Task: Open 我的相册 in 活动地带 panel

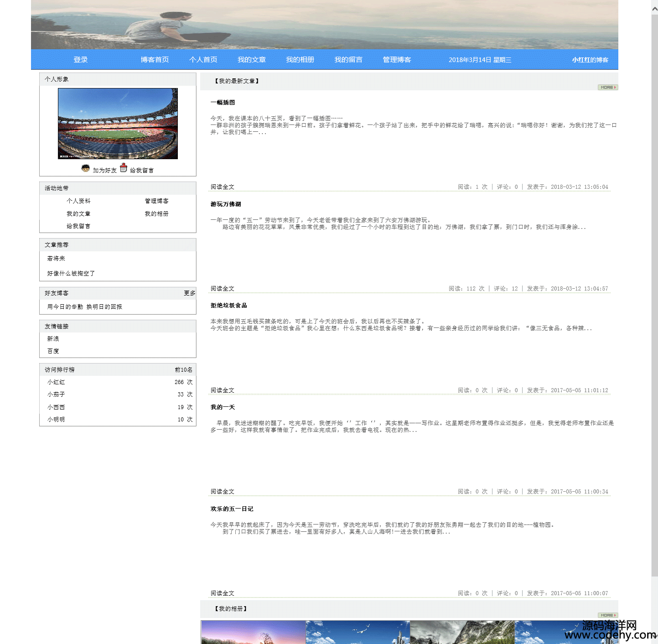Action: click(x=157, y=214)
